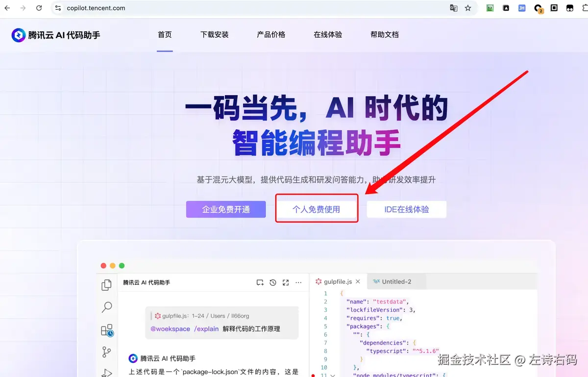Select the 首页 navigation tab
This screenshot has width=588, height=377.
click(x=165, y=35)
